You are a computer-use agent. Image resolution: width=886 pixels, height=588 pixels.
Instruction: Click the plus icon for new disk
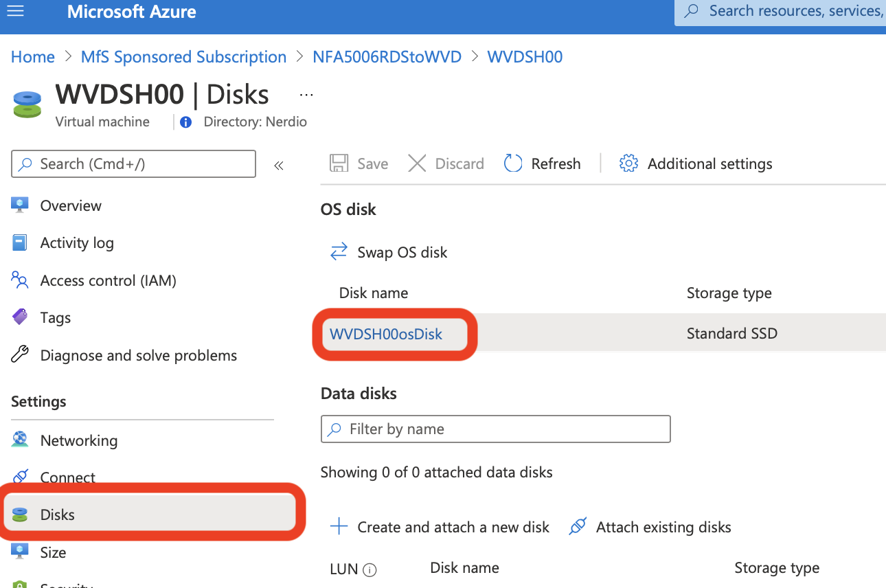(339, 527)
